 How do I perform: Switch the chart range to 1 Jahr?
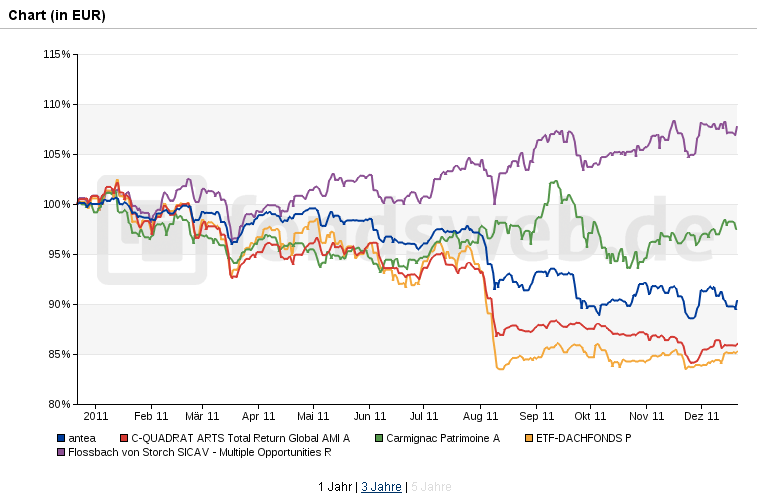(335, 487)
